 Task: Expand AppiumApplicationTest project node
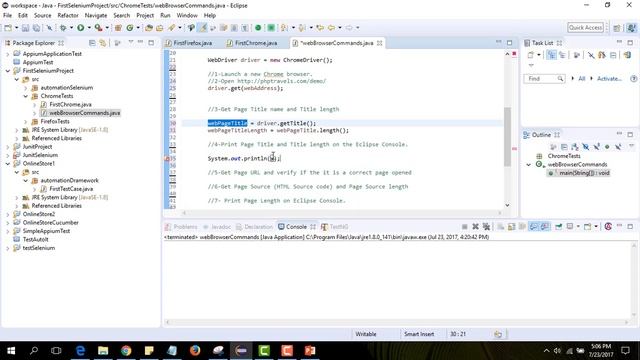point(8,54)
